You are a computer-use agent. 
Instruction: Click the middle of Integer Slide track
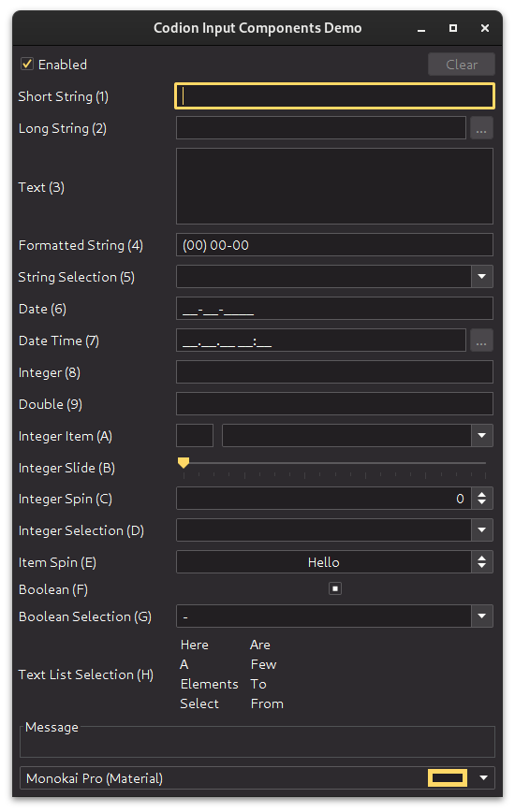coord(334,463)
